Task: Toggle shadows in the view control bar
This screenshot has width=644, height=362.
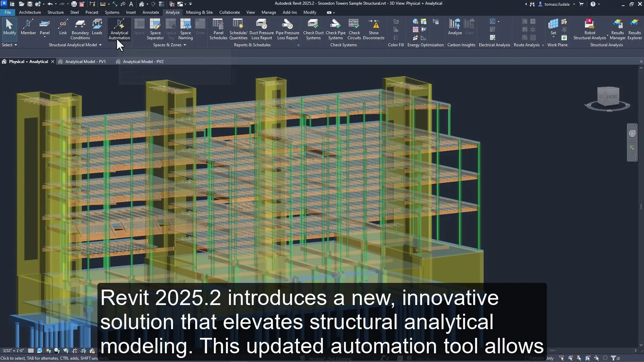Action: tap(57, 351)
